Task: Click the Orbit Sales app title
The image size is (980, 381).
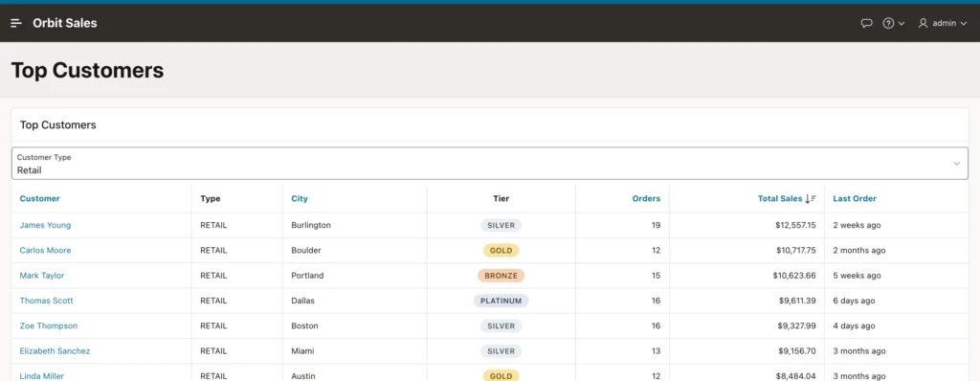Action: tap(65, 23)
